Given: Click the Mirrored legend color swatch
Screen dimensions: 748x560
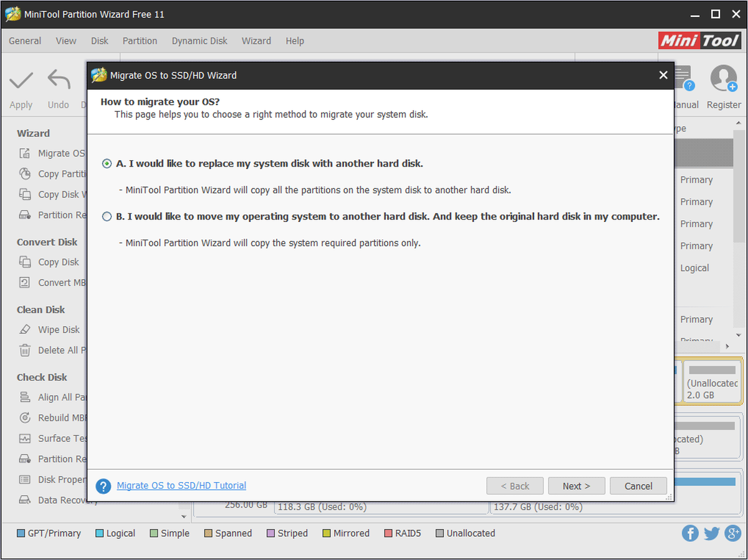Looking at the screenshot, I should (x=327, y=534).
